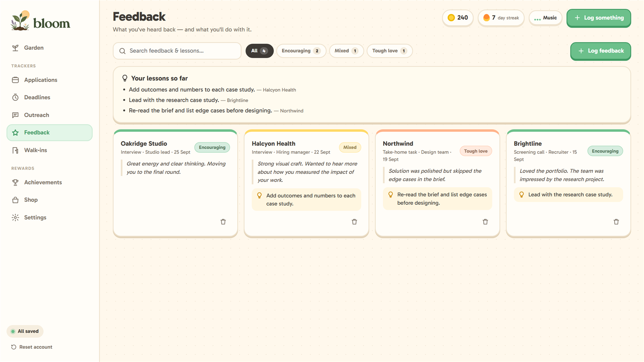Filter by Tough love feedback
This screenshot has height=362, width=644.
click(389, 51)
